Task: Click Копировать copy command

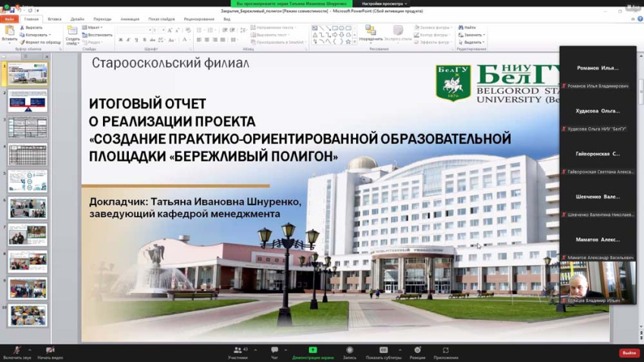Action: coord(36,35)
